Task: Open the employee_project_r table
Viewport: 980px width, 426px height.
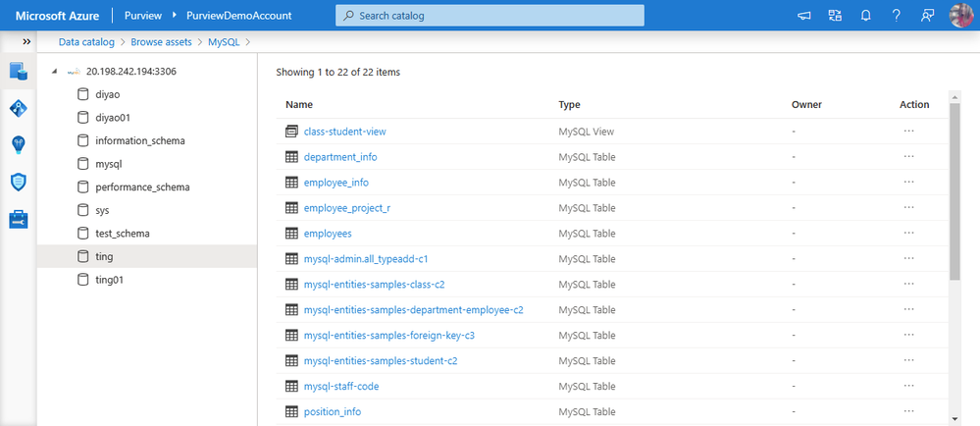Action: [x=347, y=208]
